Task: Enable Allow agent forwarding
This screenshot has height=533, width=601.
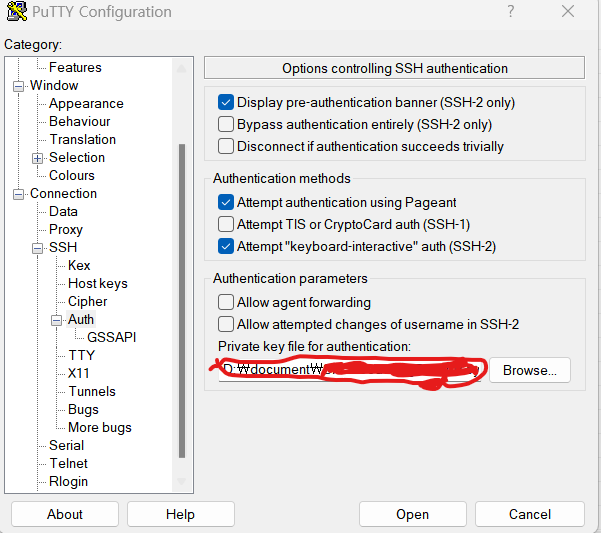Action: [226, 302]
